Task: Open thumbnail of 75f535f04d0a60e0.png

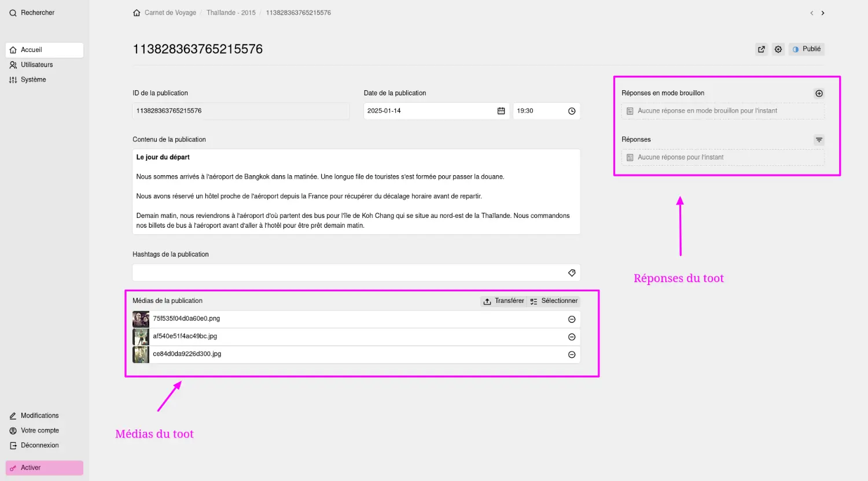Action: [141, 319]
